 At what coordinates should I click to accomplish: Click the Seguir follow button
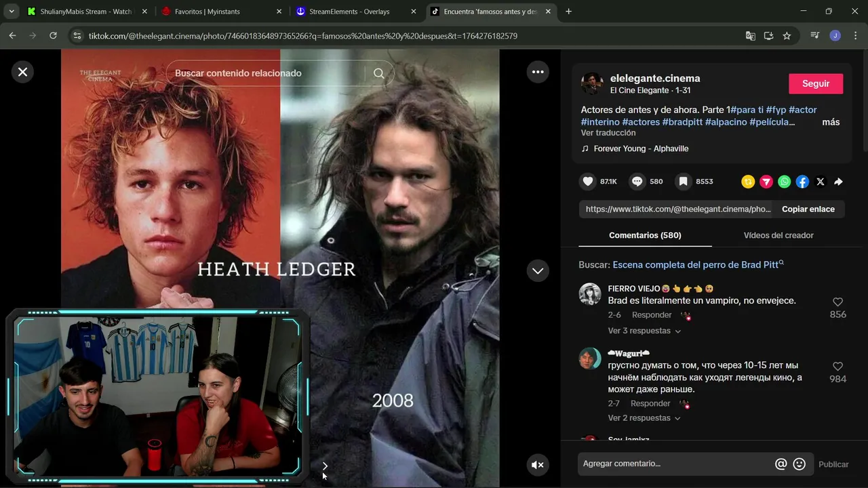[816, 83]
